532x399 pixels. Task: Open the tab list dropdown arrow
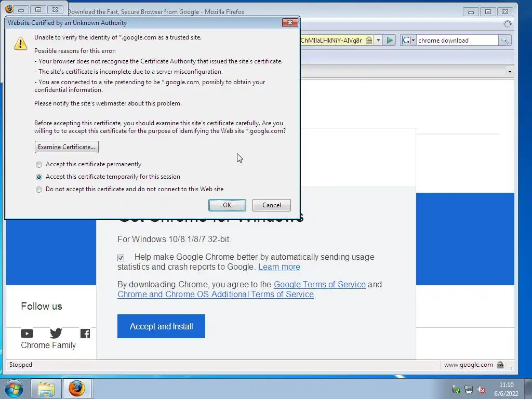(509, 72)
